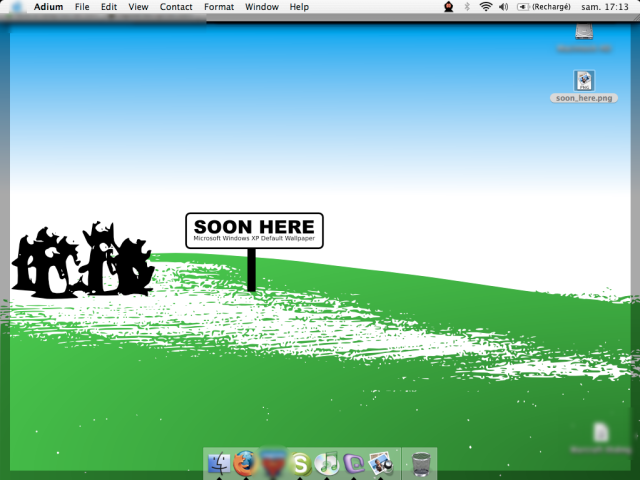Open the Window menu
The image size is (640, 480).
pyautogui.click(x=262, y=7)
